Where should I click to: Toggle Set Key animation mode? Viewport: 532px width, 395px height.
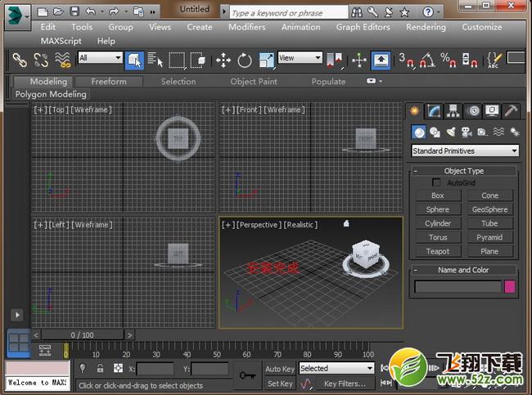click(x=280, y=384)
